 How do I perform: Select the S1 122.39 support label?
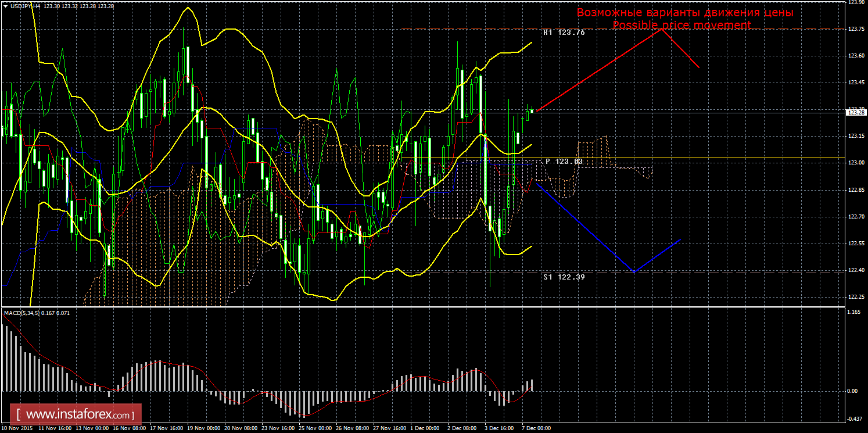pos(564,277)
